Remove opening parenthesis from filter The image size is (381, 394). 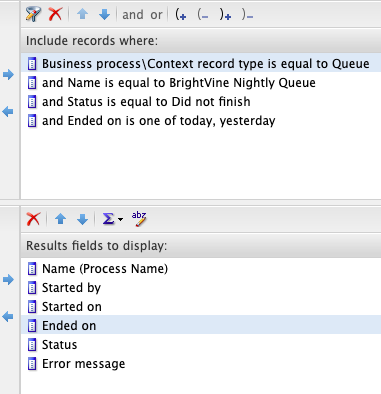click(203, 15)
